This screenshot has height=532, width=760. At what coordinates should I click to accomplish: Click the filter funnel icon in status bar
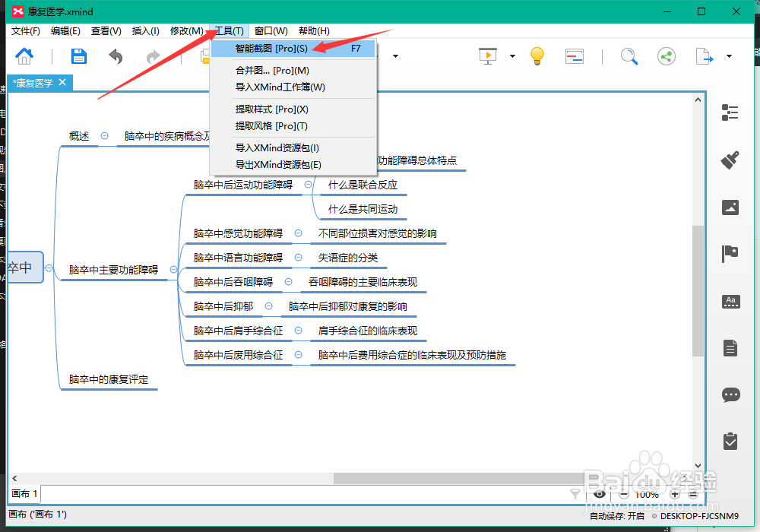click(575, 494)
